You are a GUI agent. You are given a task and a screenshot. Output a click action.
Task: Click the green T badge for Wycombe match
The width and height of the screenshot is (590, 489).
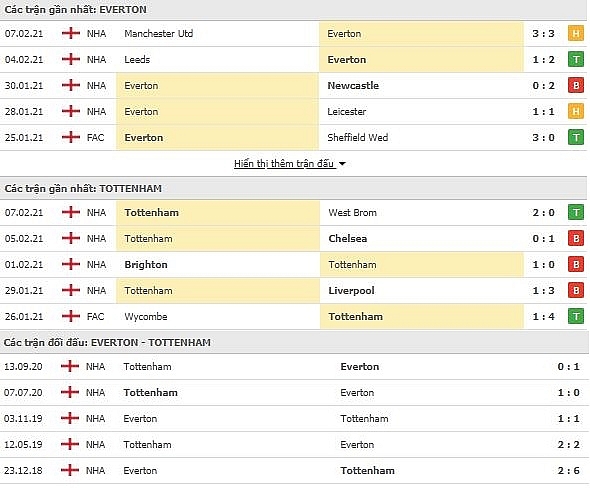(575, 316)
